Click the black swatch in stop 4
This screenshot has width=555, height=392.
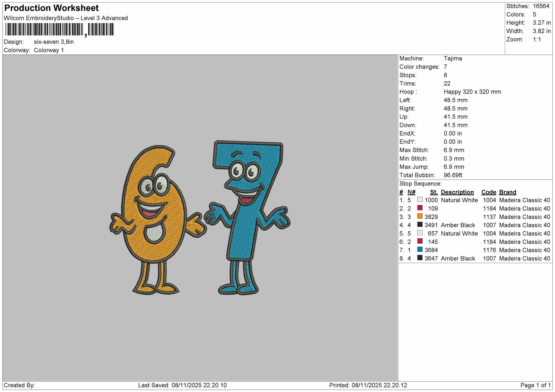click(420, 225)
